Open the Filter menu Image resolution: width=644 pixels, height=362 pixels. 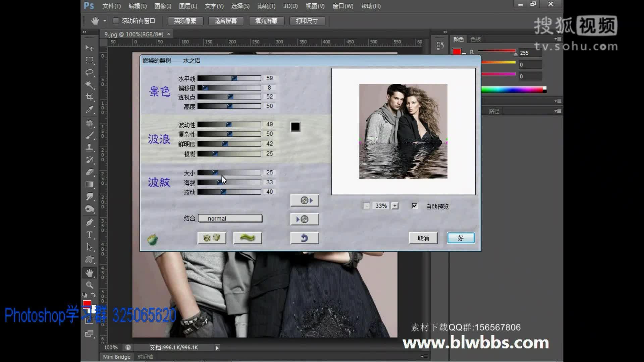(266, 6)
